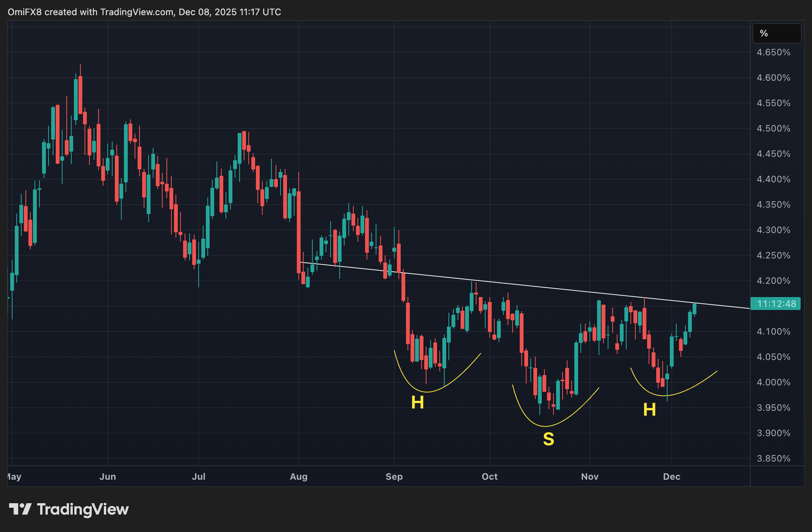
Task: Click the 4.000% price axis label
Action: click(773, 382)
